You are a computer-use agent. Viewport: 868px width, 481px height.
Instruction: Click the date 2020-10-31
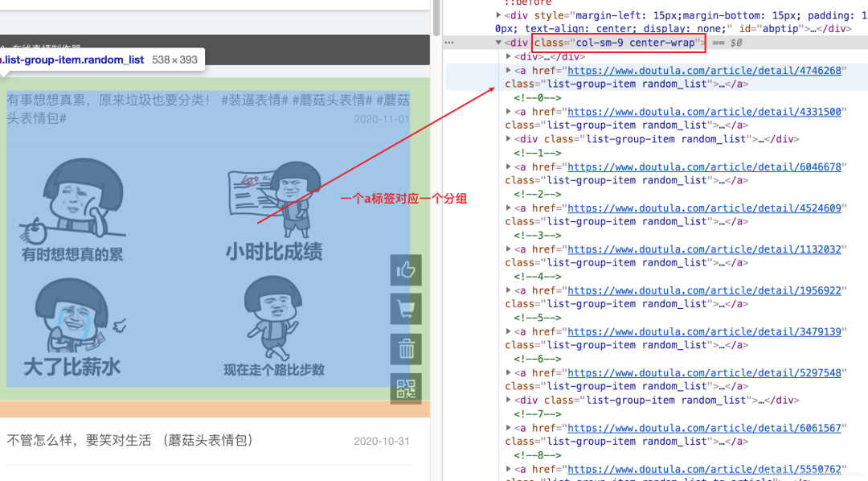382,441
